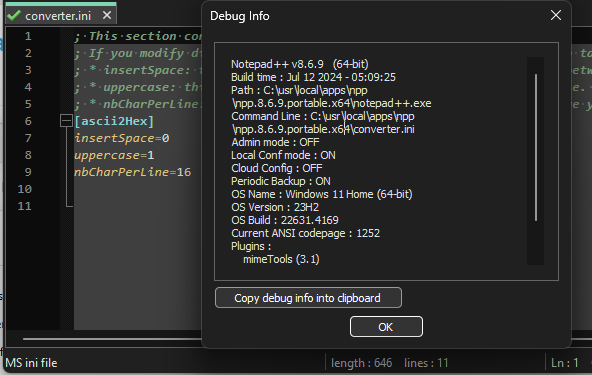This screenshot has width=592, height=375.
Task: Place cursor on the uppercase=1 line
Action: pyautogui.click(x=114, y=155)
